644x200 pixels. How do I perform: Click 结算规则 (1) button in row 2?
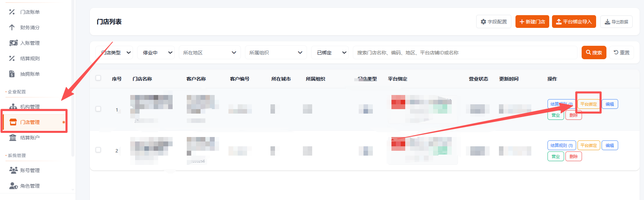562,145
